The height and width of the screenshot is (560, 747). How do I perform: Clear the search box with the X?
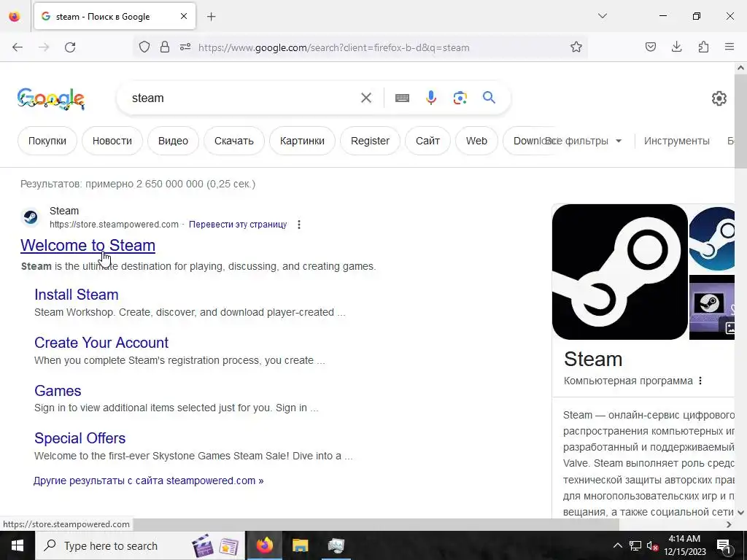tap(366, 98)
